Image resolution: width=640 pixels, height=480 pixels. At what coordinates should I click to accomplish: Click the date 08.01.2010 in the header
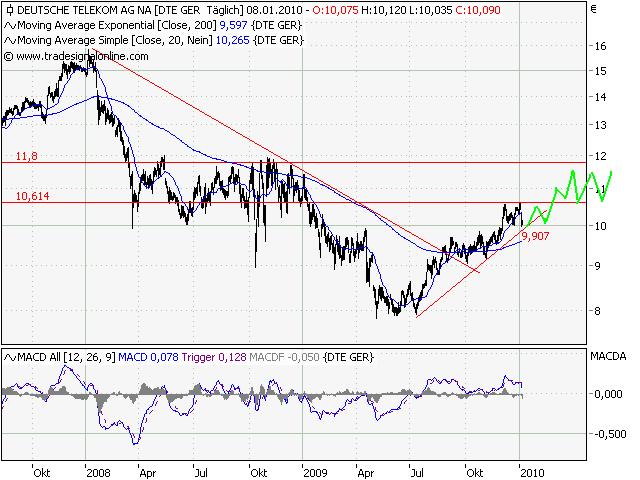[275, 10]
